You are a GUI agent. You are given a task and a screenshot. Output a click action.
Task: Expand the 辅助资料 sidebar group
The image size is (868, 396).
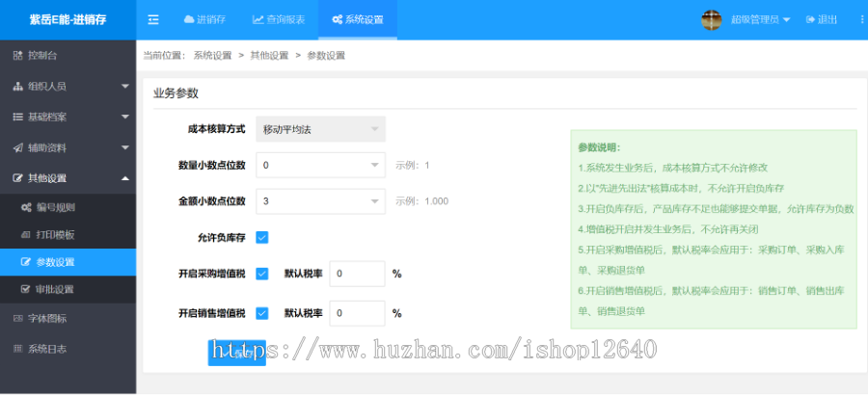coord(68,147)
